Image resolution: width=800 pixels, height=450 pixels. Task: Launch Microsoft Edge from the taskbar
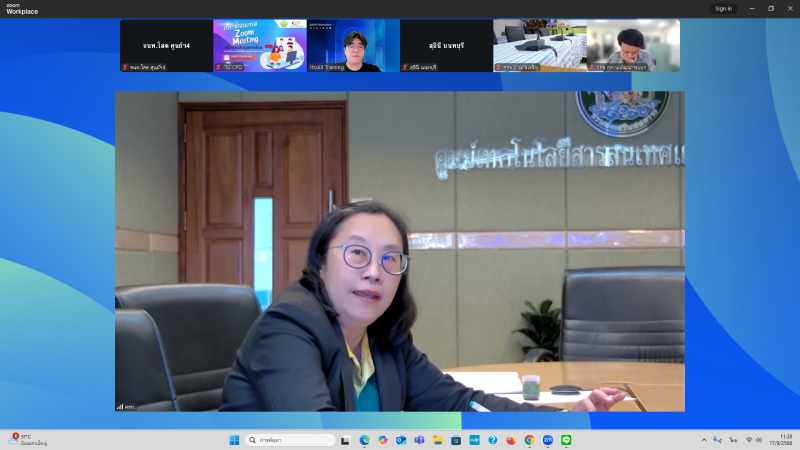[x=364, y=440]
